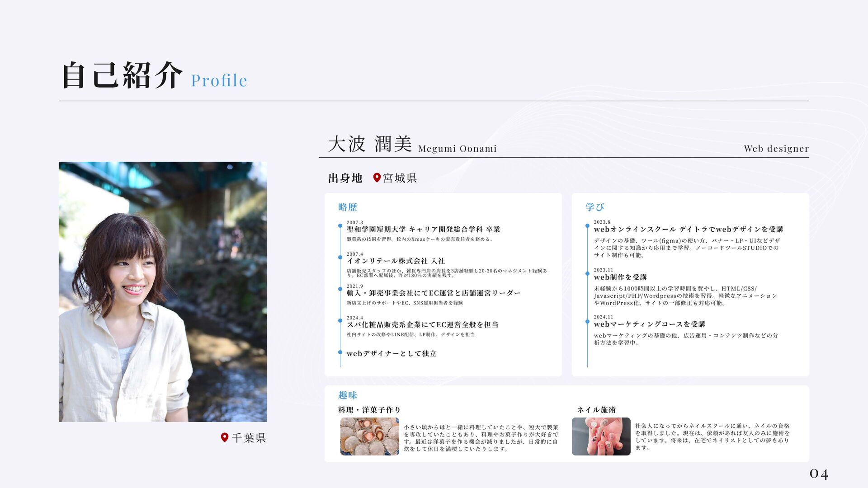Screen dimensions: 868x488
Task: Click the 2023.8 timeline dot in 学び
Action: pyautogui.click(x=587, y=225)
